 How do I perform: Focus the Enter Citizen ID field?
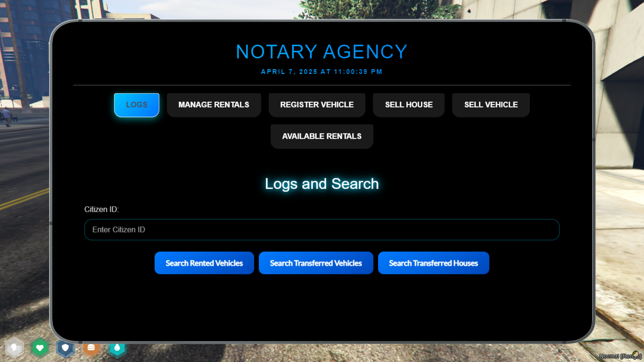tap(322, 230)
